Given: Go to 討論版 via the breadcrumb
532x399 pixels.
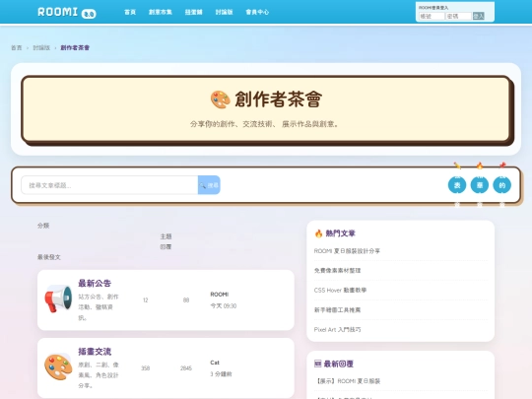Looking at the screenshot, I should [x=41, y=48].
